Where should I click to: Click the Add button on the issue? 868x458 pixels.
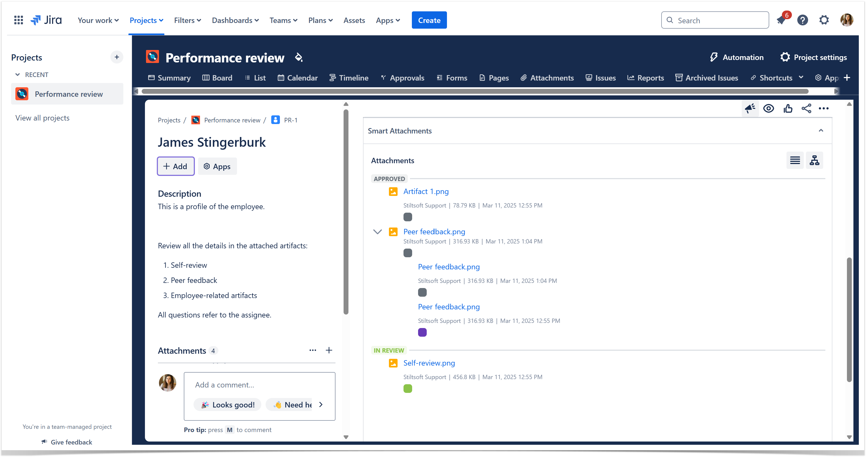point(175,167)
